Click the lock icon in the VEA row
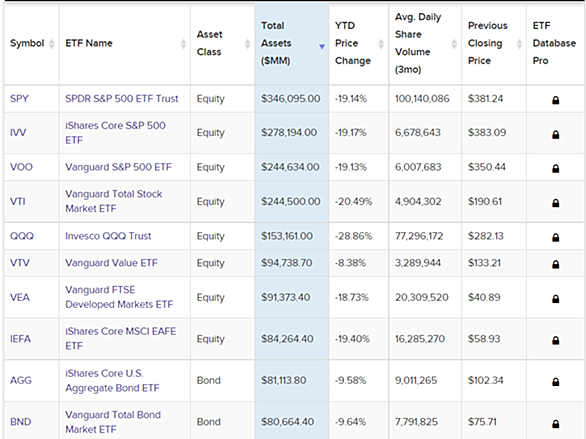Image resolution: width=586 pixels, height=439 pixels. (x=555, y=299)
